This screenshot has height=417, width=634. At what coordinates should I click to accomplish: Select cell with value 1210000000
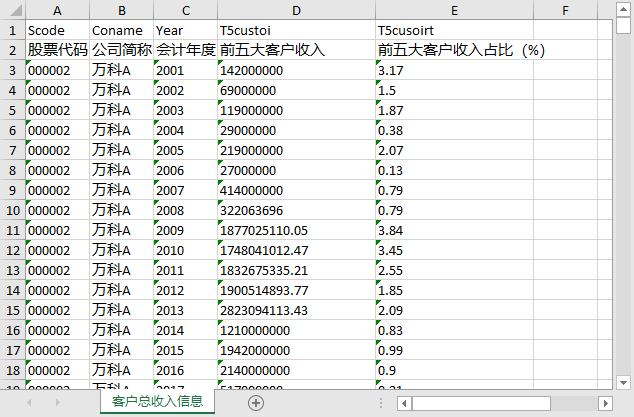[x=296, y=330]
